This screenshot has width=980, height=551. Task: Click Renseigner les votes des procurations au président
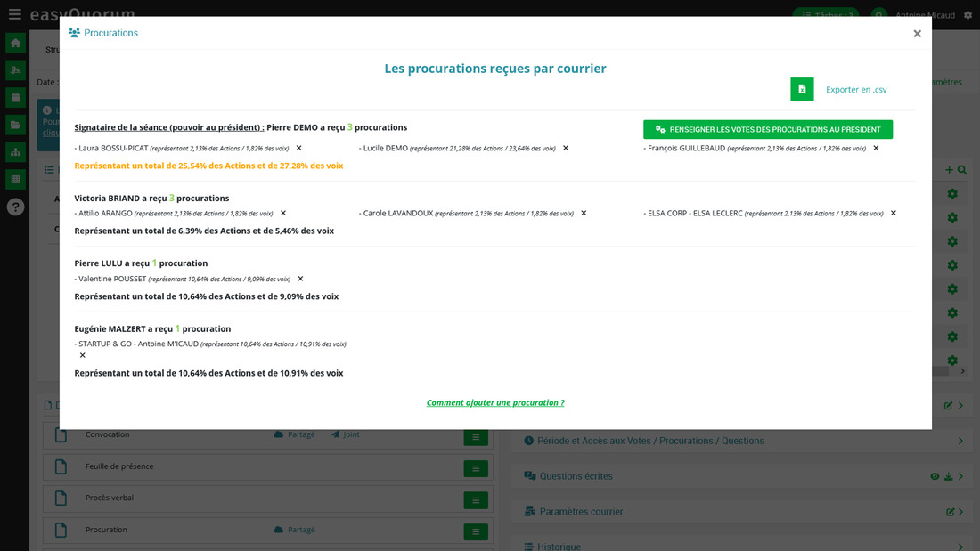click(767, 130)
